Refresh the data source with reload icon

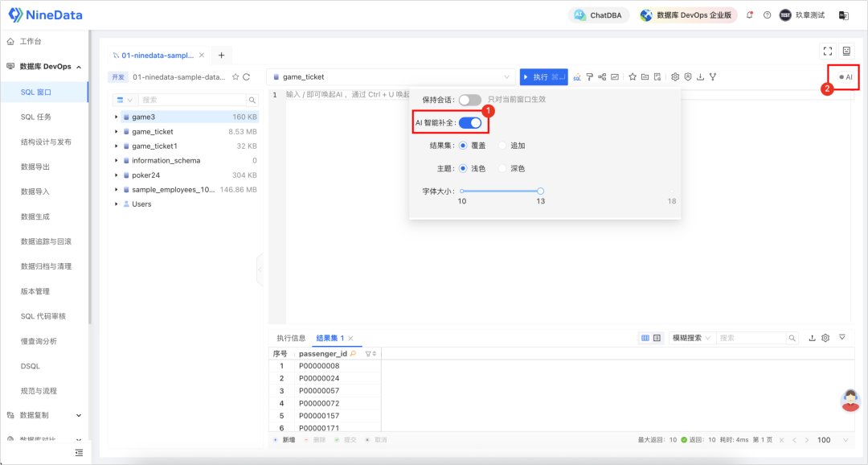[x=247, y=77]
